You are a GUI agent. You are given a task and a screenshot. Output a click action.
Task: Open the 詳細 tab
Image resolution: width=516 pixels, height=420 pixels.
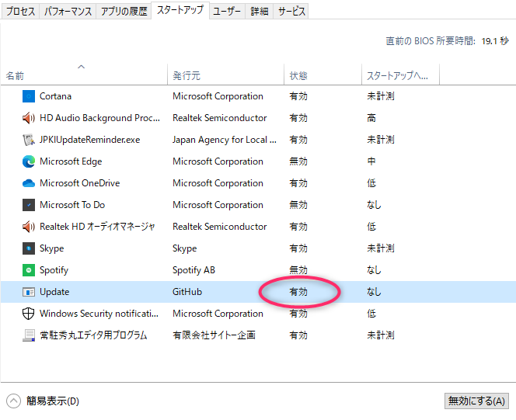[x=260, y=12]
